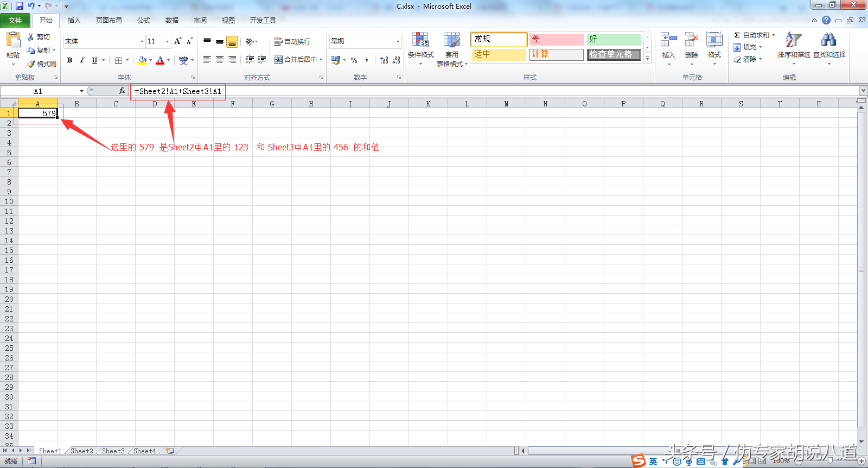Align text to top of cell
The width and height of the screenshot is (868, 468).
tap(207, 41)
